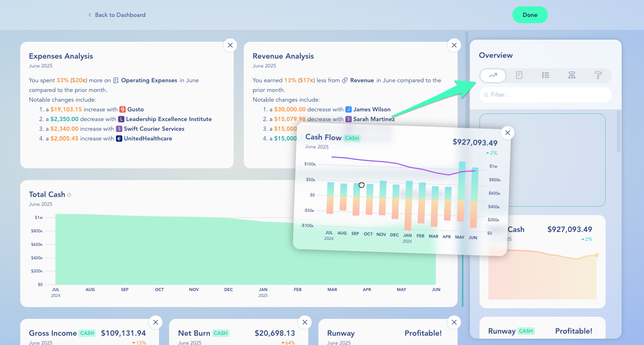Open Gusto vendor in Expenses Analysis
Screen dimensions: 644x345
point(135,109)
